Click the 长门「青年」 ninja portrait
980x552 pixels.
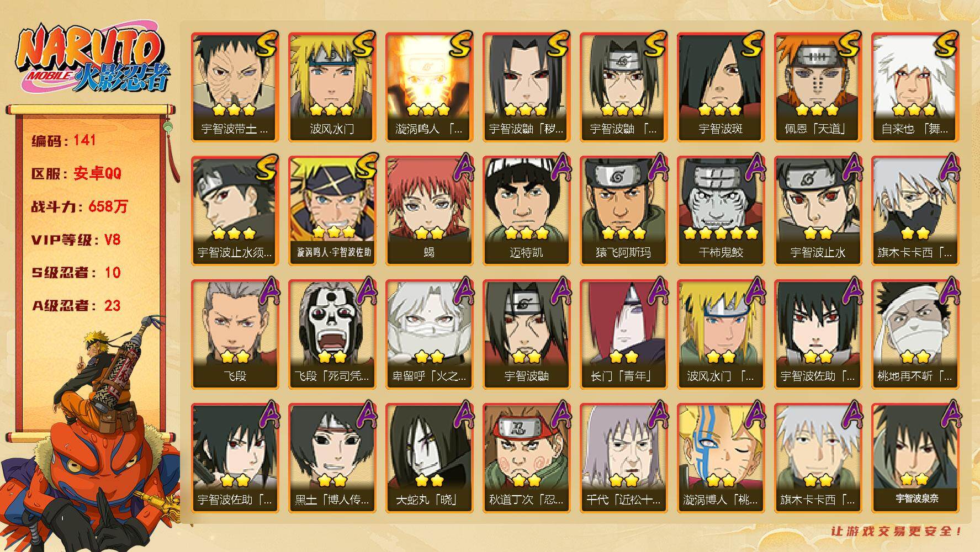(623, 334)
